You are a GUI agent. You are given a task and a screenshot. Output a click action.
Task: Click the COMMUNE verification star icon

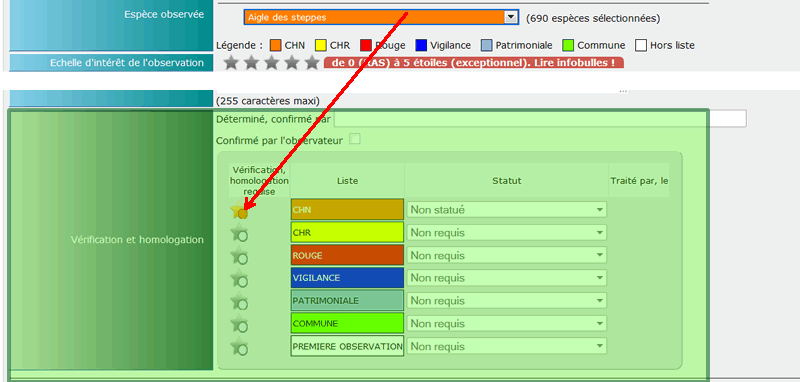pos(239,324)
